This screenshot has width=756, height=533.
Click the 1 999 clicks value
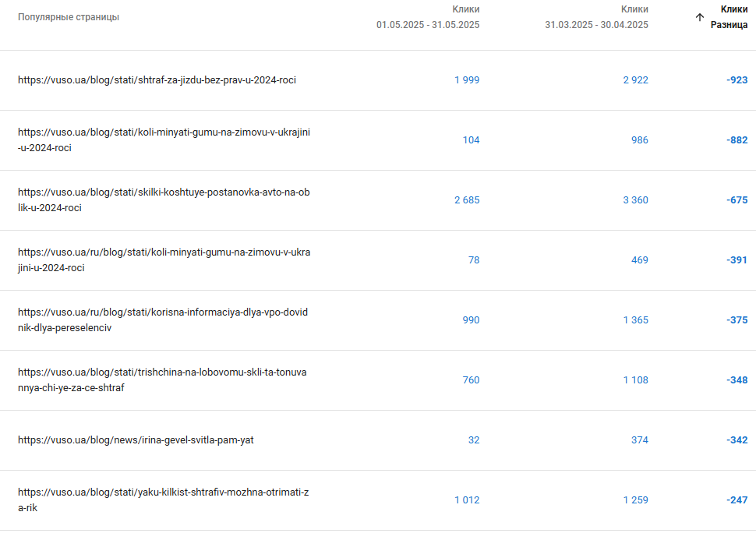(x=467, y=80)
